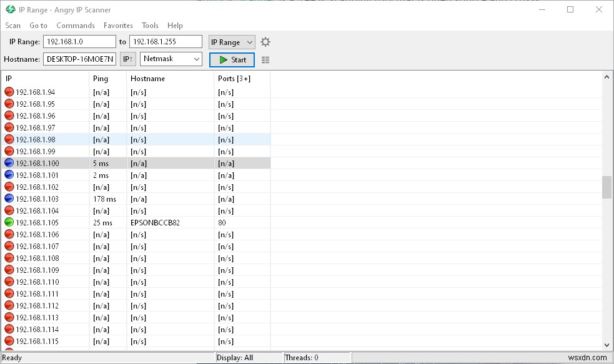The image size is (614, 364).
Task: Open the Help menu
Action: [x=175, y=25]
